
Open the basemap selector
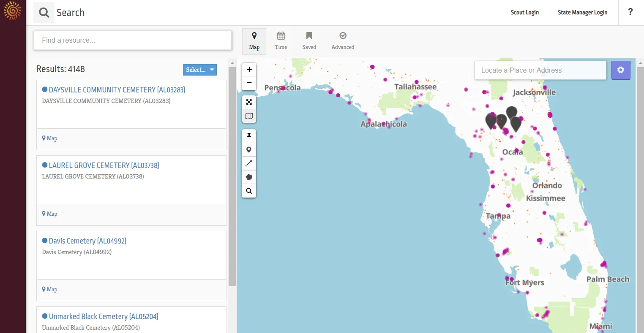click(x=249, y=116)
